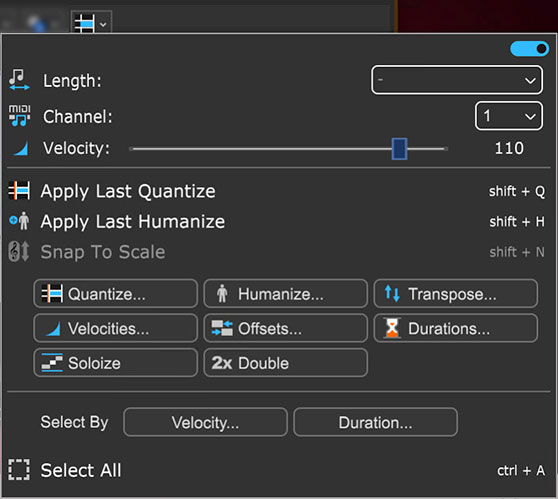Click the Velocity slider handle

(x=399, y=149)
